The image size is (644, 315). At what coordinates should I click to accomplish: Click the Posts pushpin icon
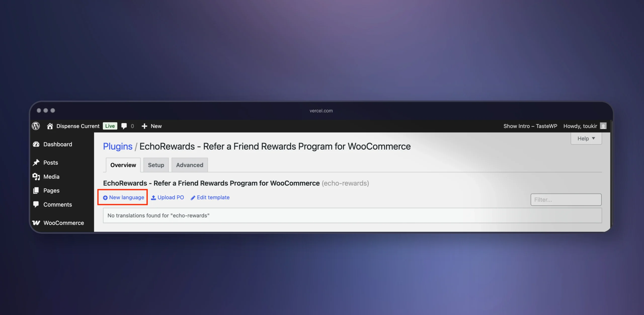[x=36, y=163]
